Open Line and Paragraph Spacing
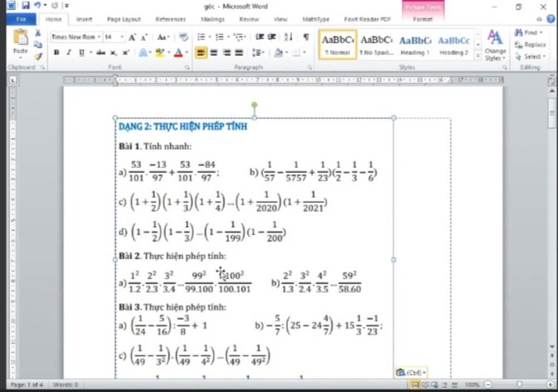This screenshot has height=392, width=558. pyautogui.click(x=257, y=53)
